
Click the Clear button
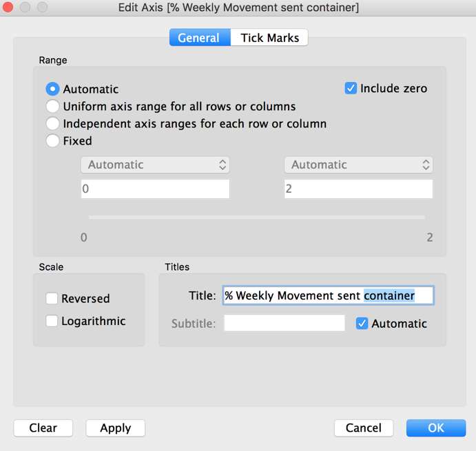(43, 428)
